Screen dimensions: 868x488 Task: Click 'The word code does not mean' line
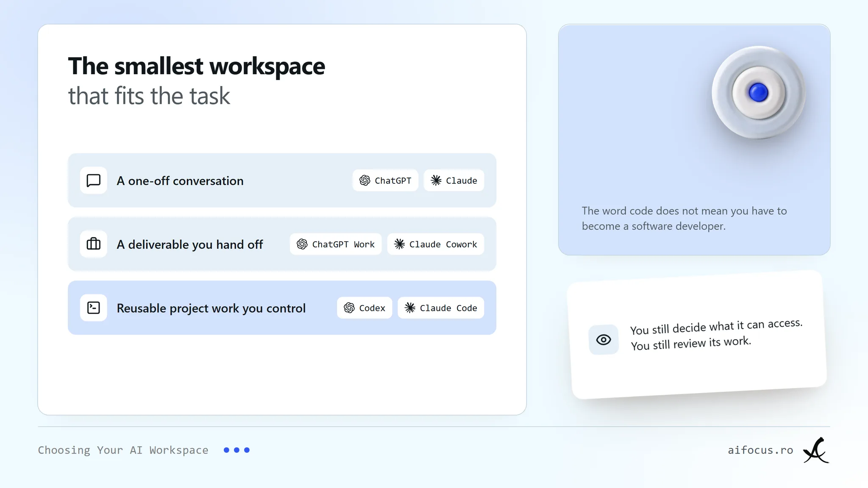[x=684, y=211]
